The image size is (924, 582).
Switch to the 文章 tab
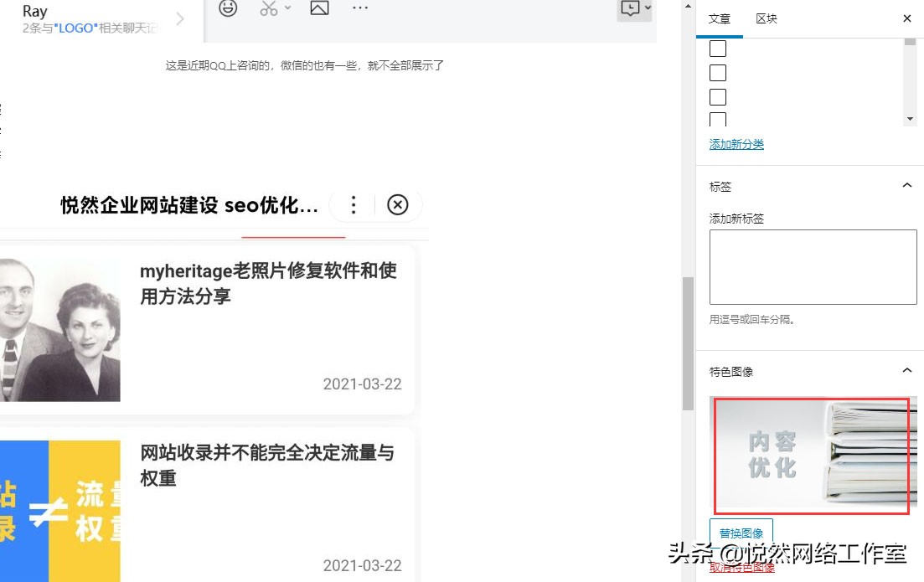coord(720,18)
